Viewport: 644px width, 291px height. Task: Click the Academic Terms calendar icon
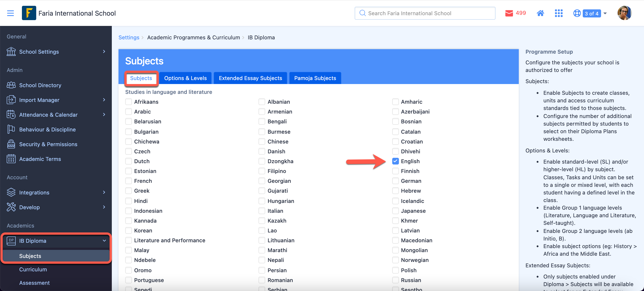pyautogui.click(x=11, y=159)
